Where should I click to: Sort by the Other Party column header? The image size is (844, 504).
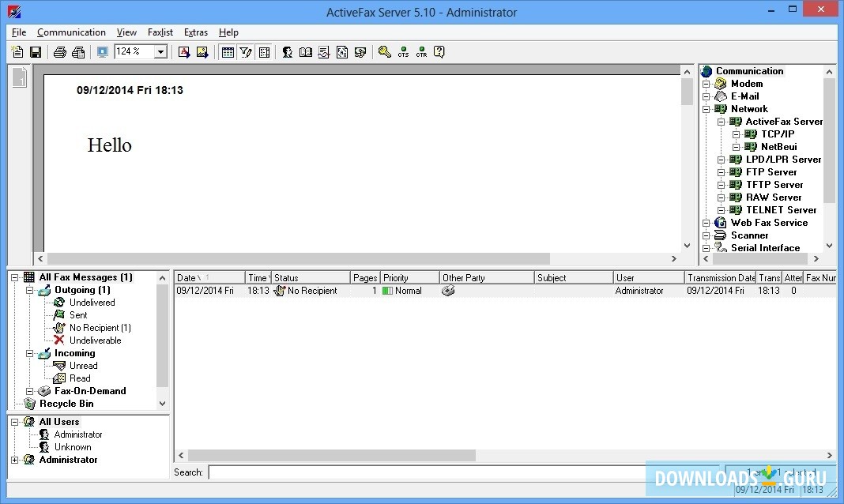pyautogui.click(x=487, y=278)
